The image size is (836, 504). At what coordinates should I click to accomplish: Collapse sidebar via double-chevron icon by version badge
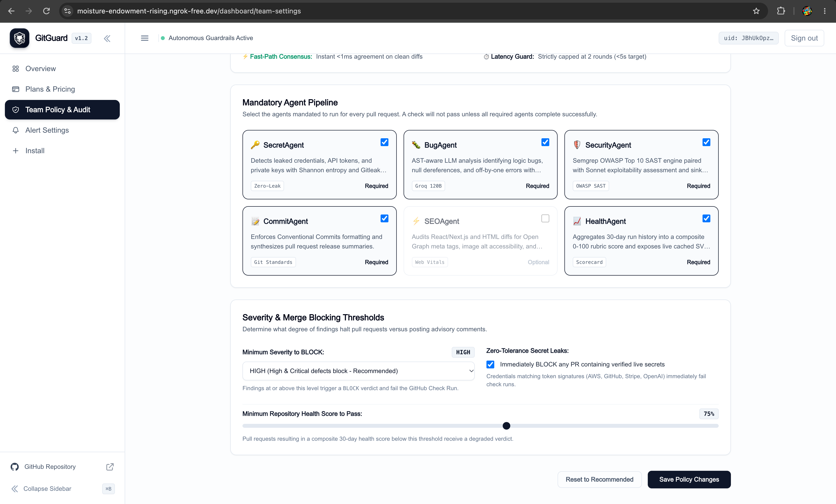pos(107,38)
